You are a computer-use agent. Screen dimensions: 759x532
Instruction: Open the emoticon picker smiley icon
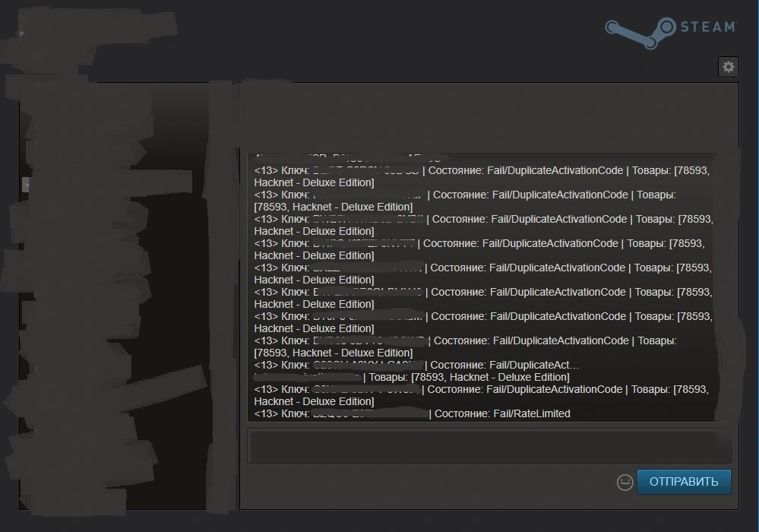[x=625, y=482]
